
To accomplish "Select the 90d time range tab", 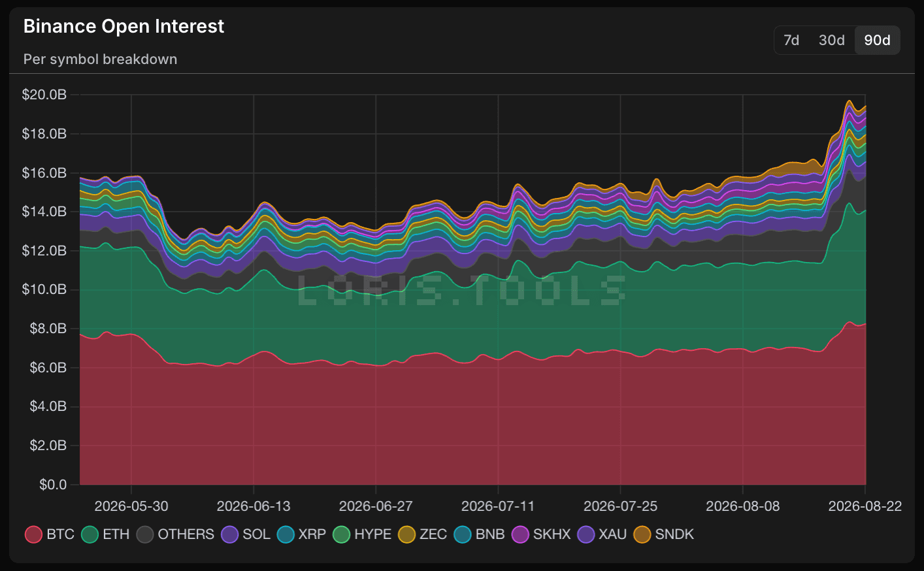I will click(877, 41).
